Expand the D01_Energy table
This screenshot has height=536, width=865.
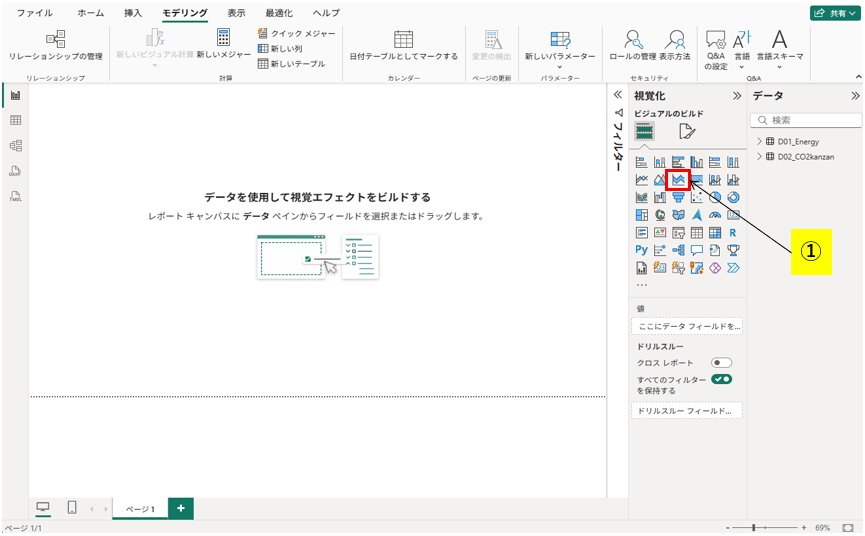(759, 141)
